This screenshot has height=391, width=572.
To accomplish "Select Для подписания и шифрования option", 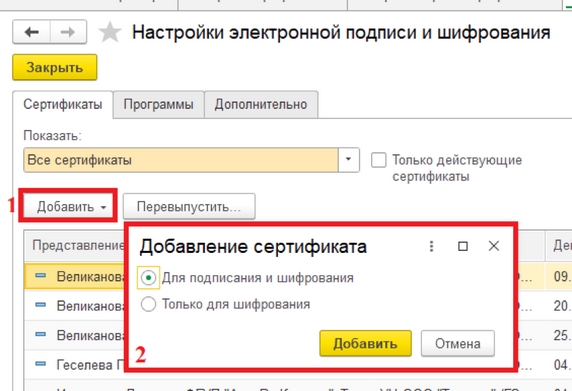I will 148,278.
